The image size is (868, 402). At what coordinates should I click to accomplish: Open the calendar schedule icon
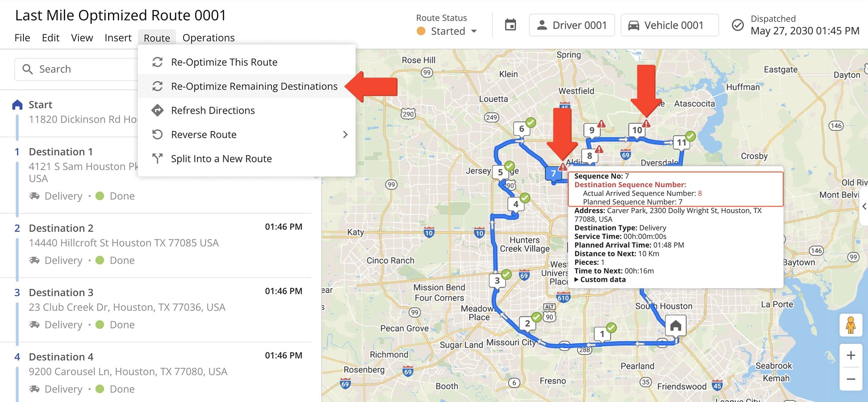click(x=511, y=25)
